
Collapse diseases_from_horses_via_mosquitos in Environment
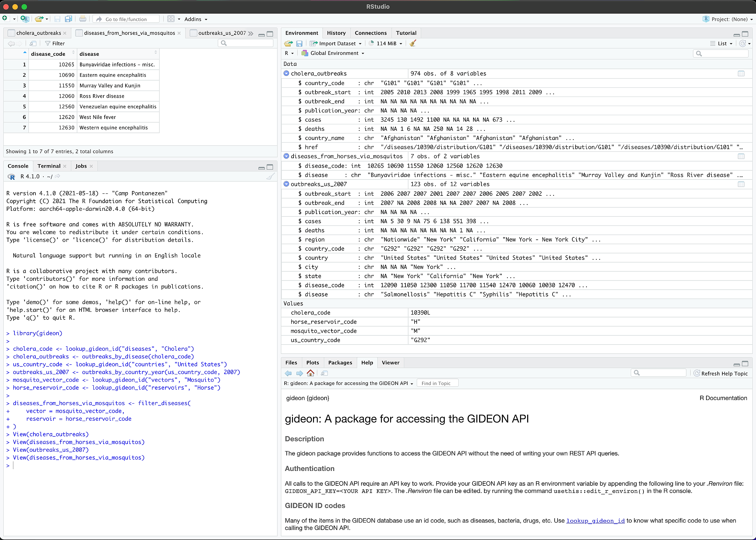point(286,156)
